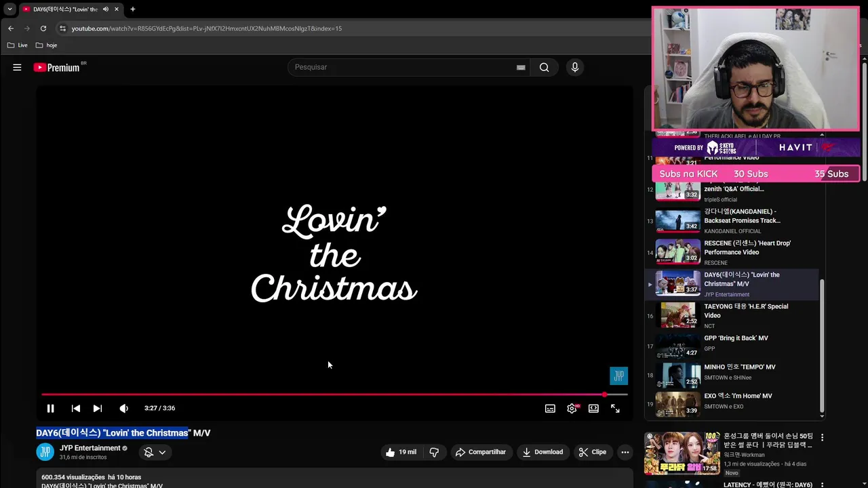This screenshot has height=488, width=868.
Task: Play RESCENE Heart Drop Performance Video
Action: 732,253
